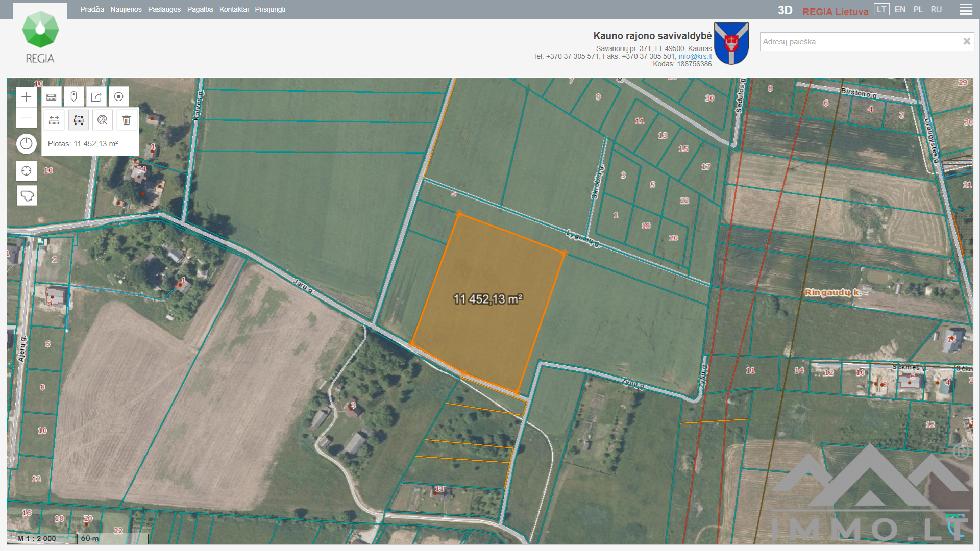Click the Birštono g. street label

coord(859,93)
